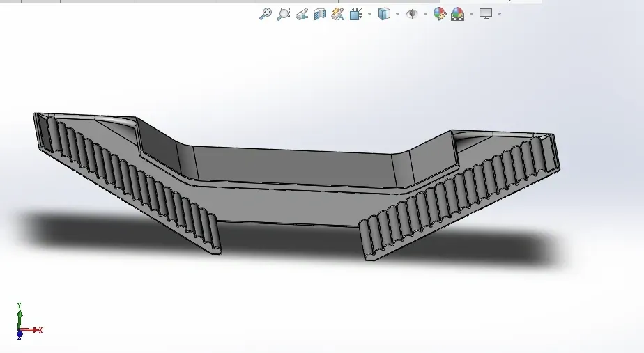
Task: Open Dynamic Annotation Views
Action: point(337,15)
